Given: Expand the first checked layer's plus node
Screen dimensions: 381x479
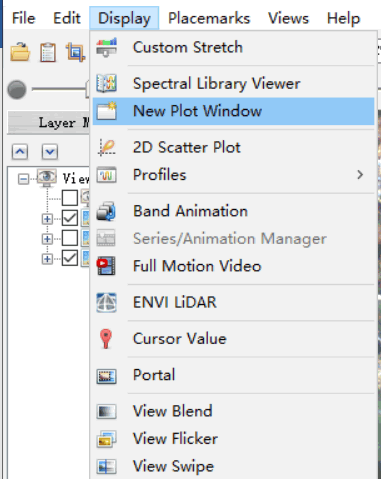Looking at the screenshot, I should [47, 219].
